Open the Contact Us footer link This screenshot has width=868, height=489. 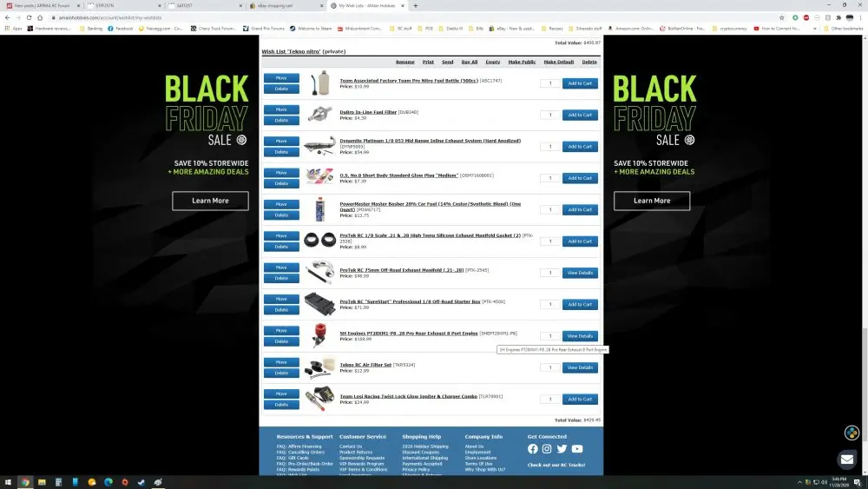coord(351,446)
